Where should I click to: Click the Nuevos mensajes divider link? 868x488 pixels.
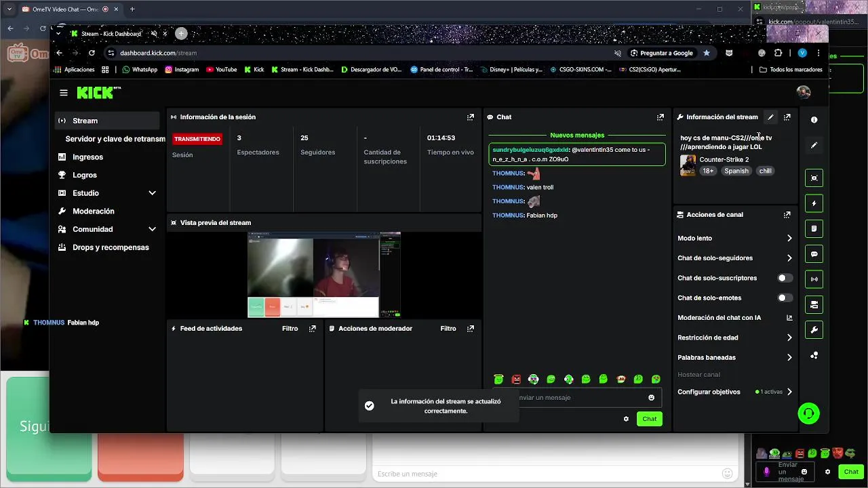click(x=577, y=136)
